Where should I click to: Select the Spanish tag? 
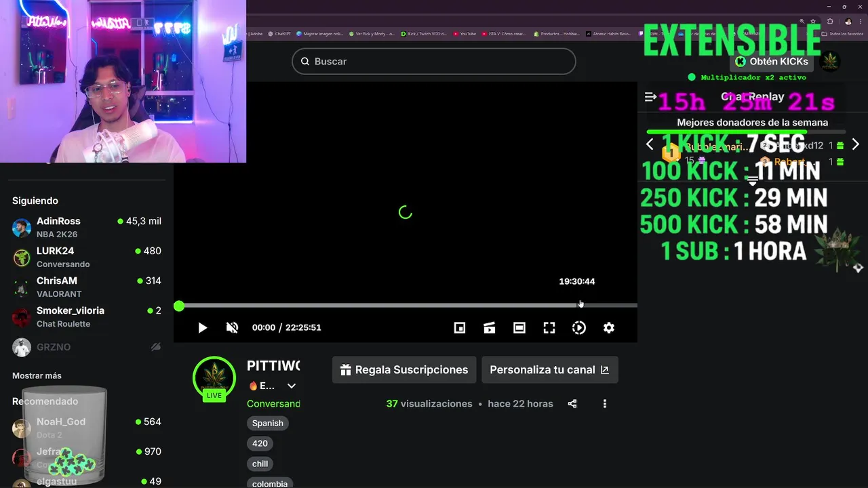click(268, 423)
